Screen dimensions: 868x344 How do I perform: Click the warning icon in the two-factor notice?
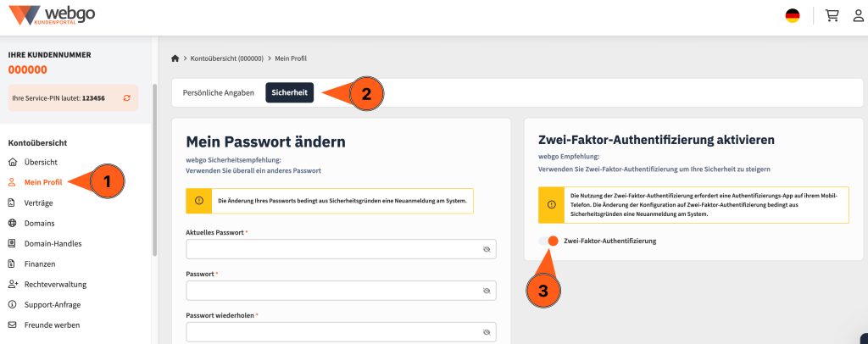(551, 205)
